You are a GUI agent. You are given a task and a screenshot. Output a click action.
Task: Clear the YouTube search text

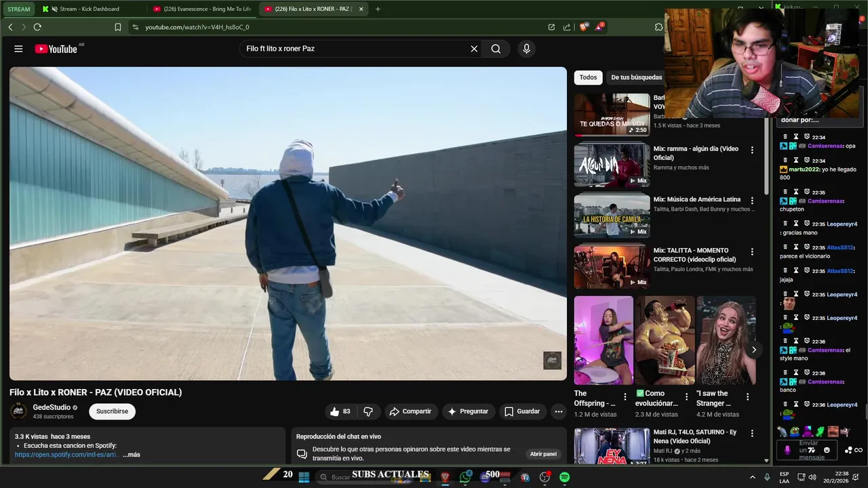pos(474,49)
